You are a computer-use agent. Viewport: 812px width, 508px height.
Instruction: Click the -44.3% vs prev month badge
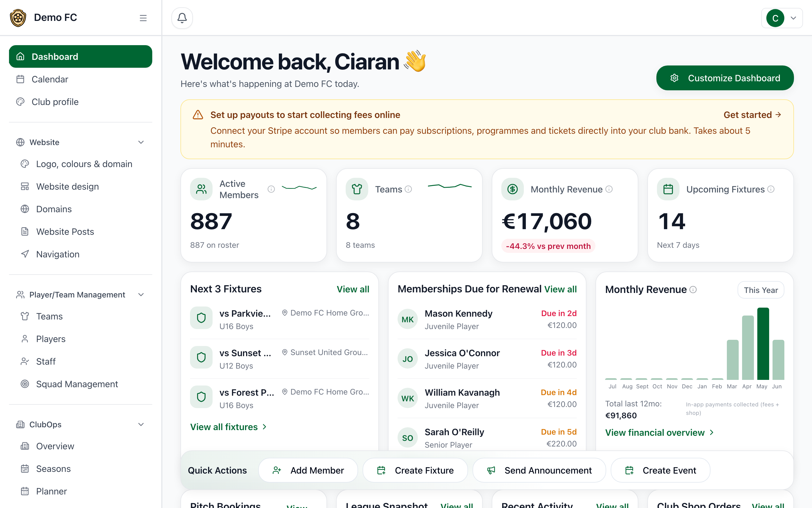point(548,246)
